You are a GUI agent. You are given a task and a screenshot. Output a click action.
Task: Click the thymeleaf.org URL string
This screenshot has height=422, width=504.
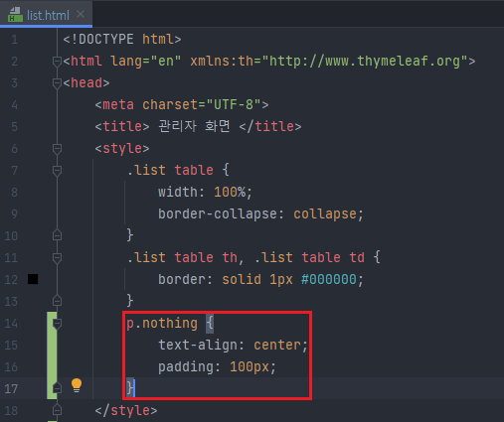(365, 62)
